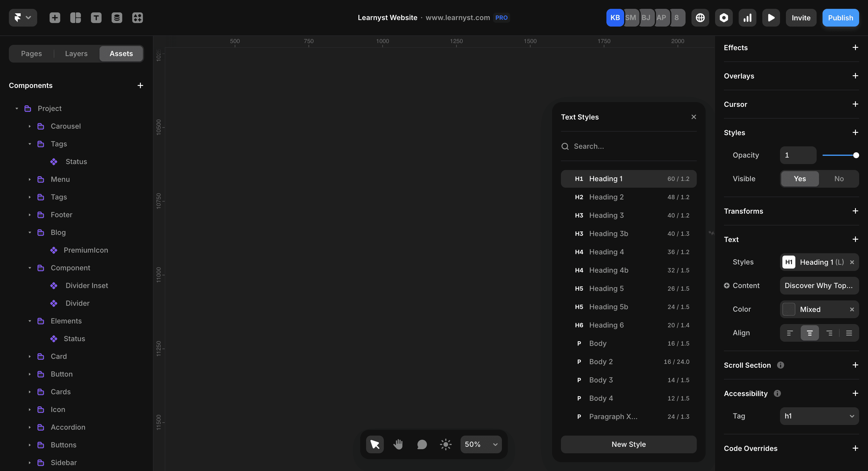Create a New Style

click(x=629, y=444)
